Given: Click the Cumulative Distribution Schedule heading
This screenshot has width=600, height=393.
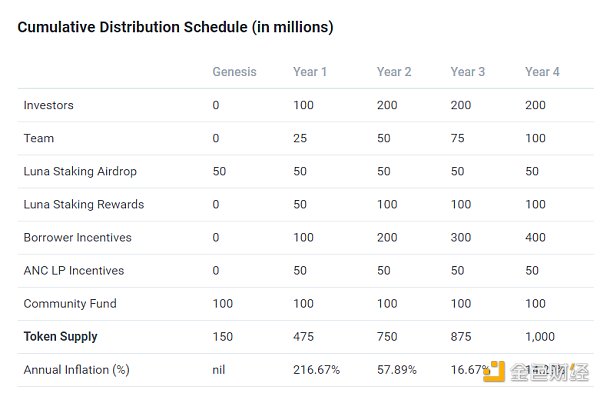Looking at the screenshot, I should click(176, 27).
